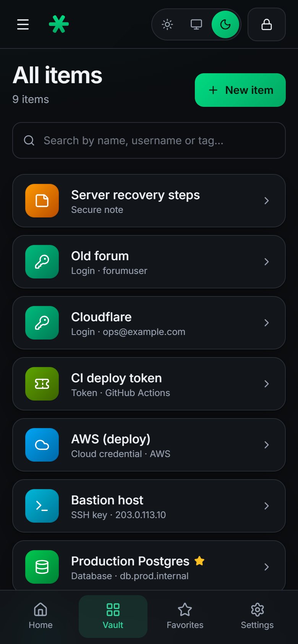
Task: Lock the vault with padlock button
Action: (x=267, y=24)
